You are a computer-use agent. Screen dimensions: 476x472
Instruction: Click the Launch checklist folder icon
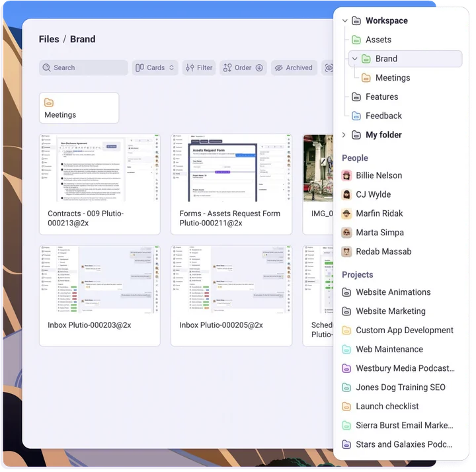pos(346,407)
